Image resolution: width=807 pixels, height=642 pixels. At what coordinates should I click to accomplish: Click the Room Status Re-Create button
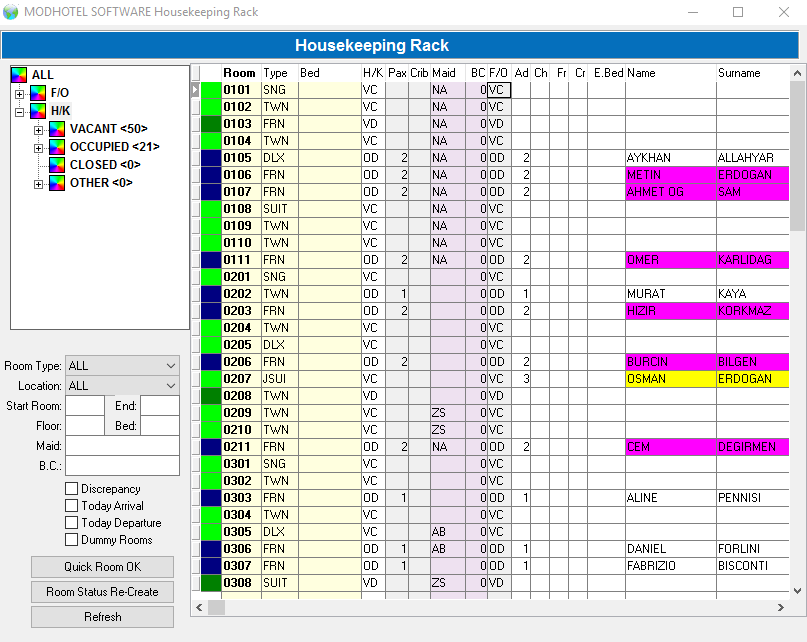click(102, 592)
